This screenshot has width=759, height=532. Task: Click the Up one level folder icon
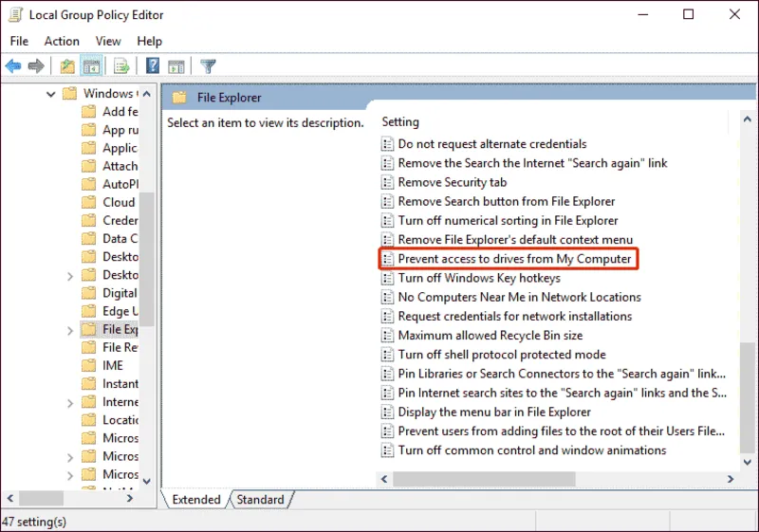[x=67, y=66]
